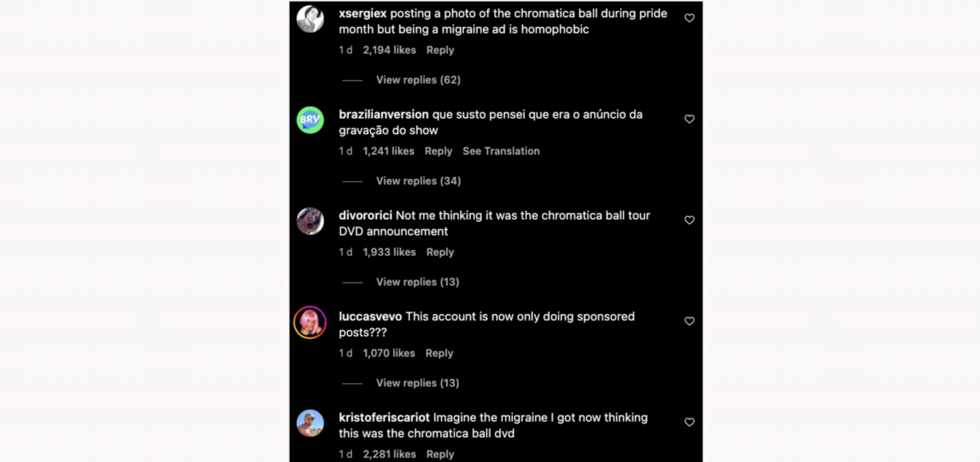The width and height of the screenshot is (980, 462).
Task: Click luccasvevo's pink-haired avatar
Action: tap(310, 321)
